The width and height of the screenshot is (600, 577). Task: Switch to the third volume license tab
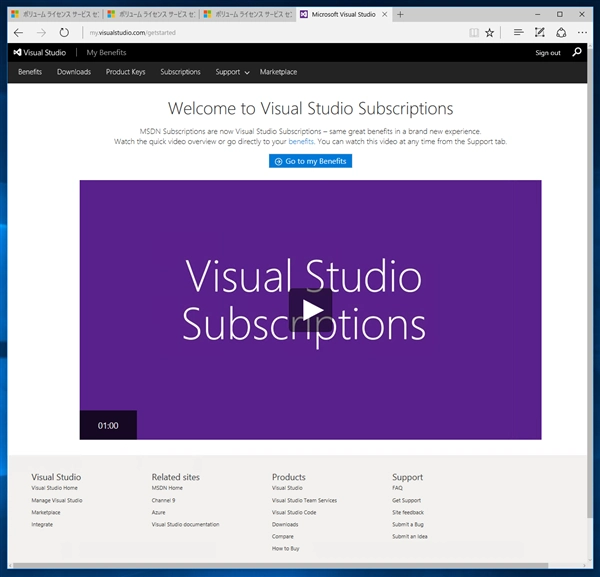248,15
